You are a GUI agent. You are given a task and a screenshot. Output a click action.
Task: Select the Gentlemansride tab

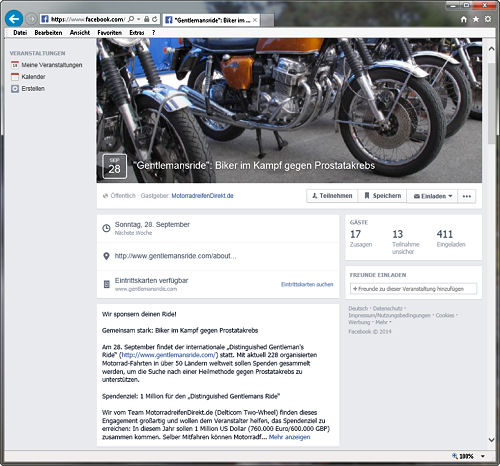click(211, 20)
